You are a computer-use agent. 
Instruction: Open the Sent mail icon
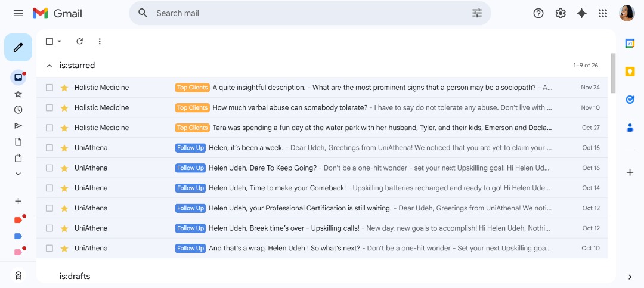[x=18, y=126]
